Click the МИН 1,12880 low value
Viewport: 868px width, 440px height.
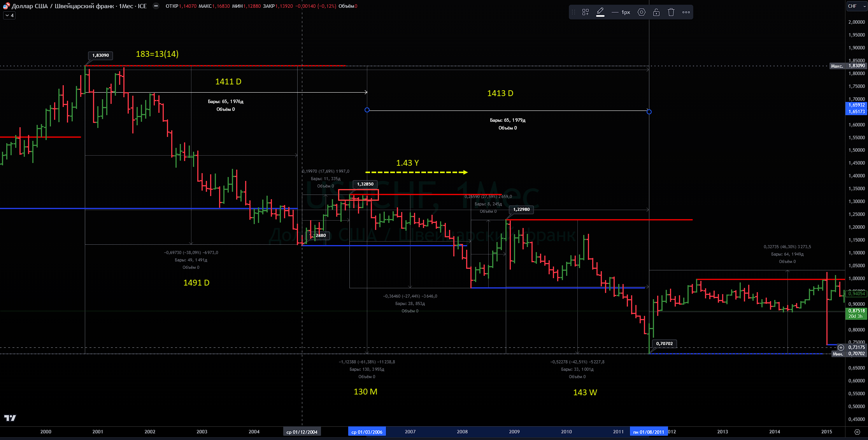pyautogui.click(x=246, y=6)
